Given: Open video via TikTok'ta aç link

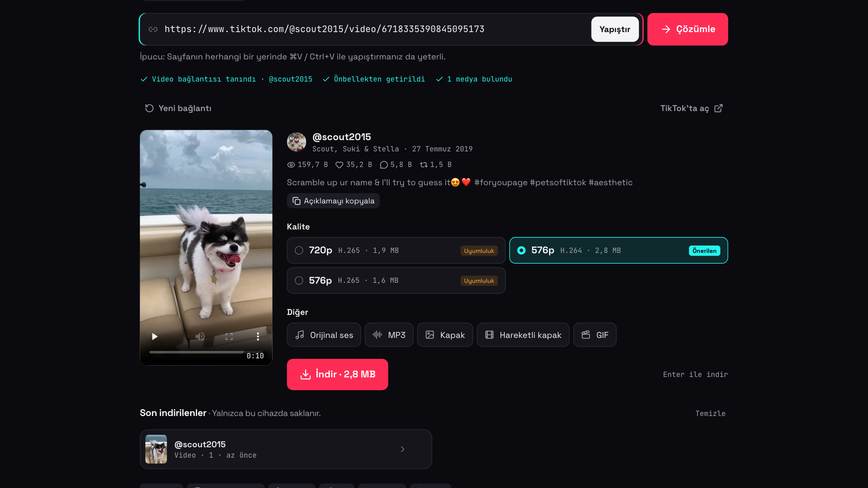Looking at the screenshot, I should click(x=691, y=108).
